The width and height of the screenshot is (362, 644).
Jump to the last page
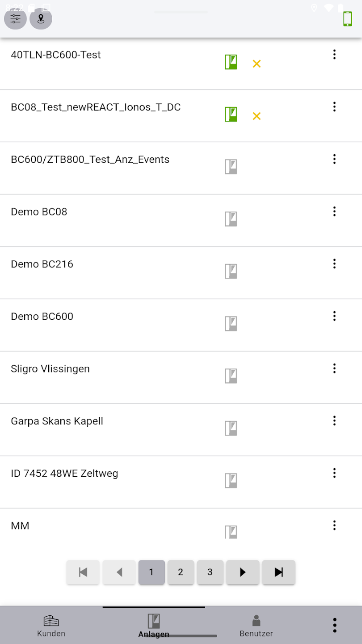tap(278, 572)
